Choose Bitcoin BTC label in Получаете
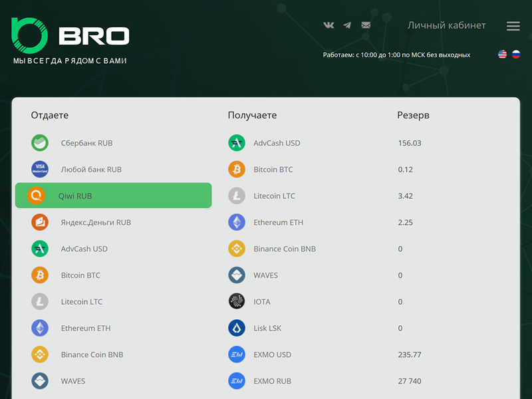The width and height of the screenshot is (532, 399). pyautogui.click(x=273, y=170)
